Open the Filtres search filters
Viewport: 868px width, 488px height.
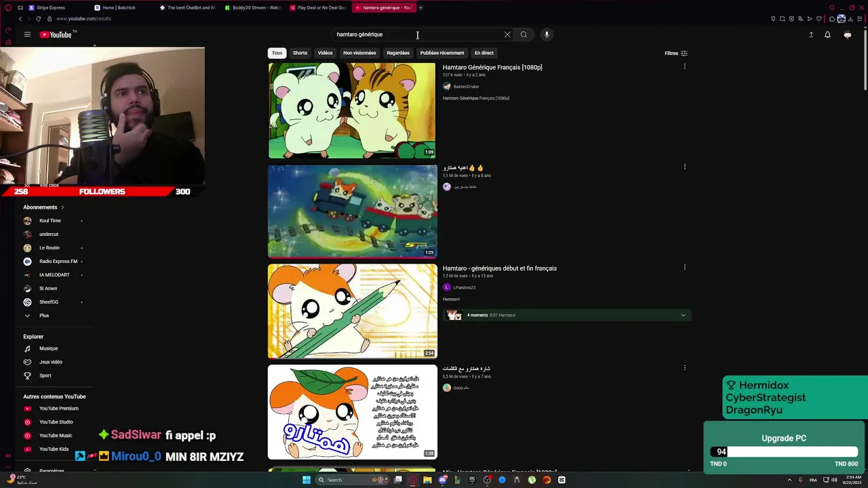676,53
